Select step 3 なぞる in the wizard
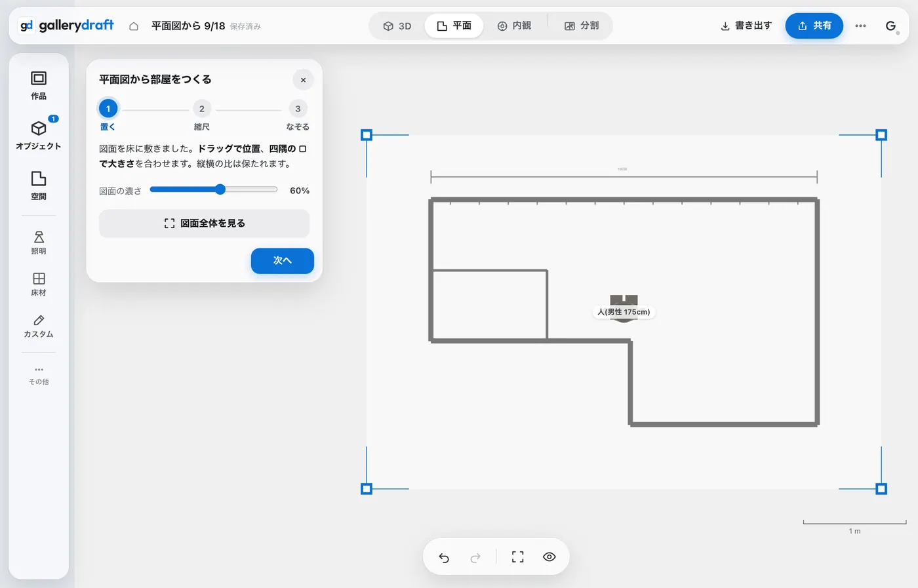The width and height of the screenshot is (918, 588). (298, 115)
